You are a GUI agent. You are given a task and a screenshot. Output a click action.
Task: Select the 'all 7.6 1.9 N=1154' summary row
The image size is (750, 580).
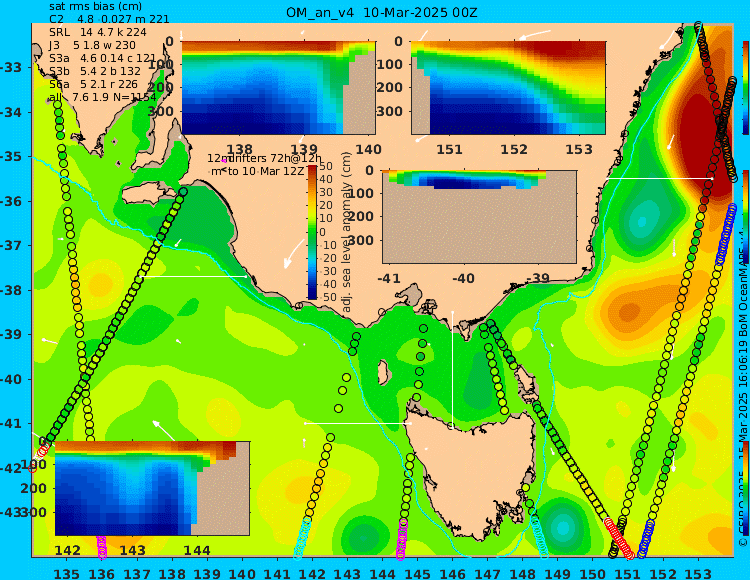click(x=102, y=98)
